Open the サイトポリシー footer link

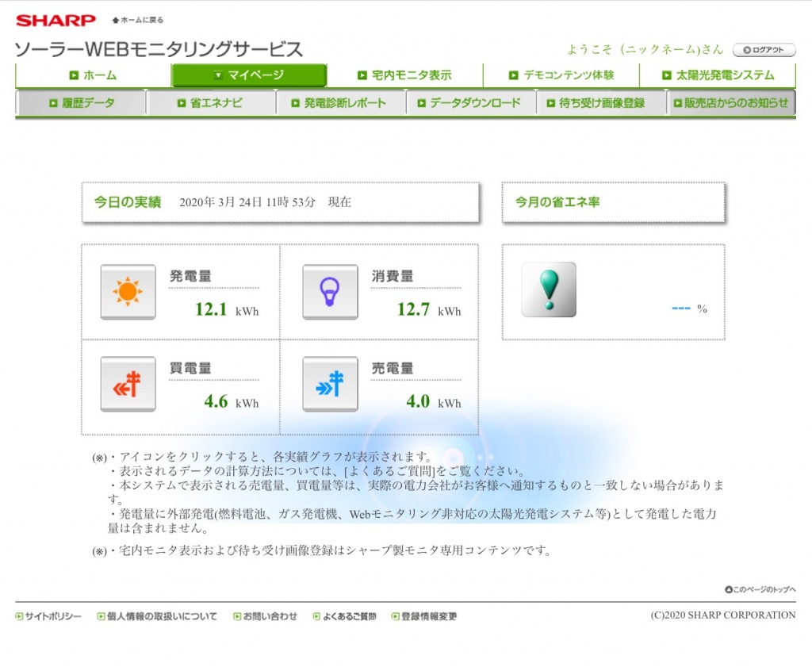point(48,616)
